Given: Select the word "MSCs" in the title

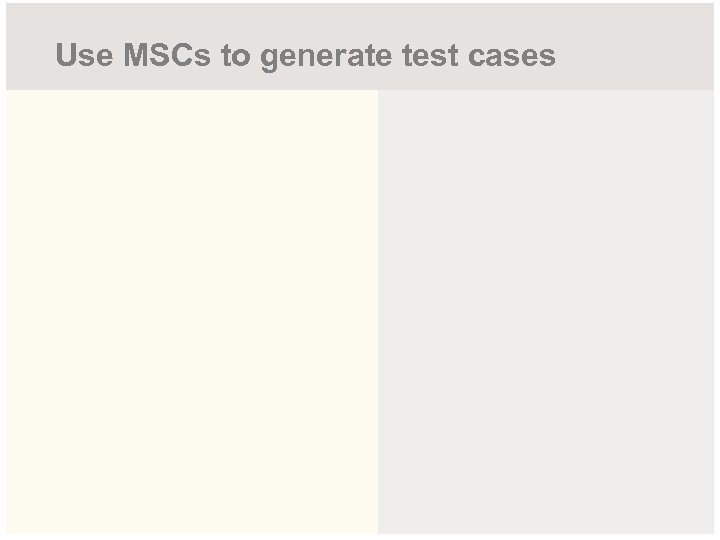Looking at the screenshot, I should click(167, 56).
